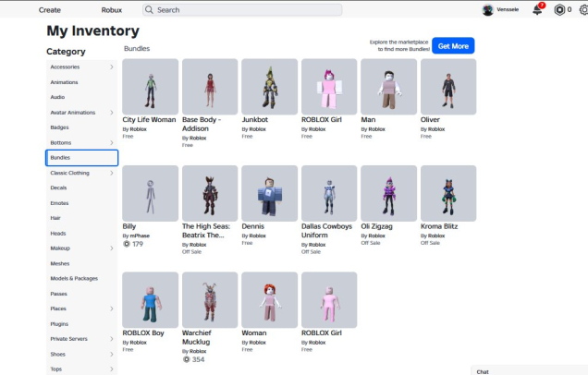Expand the Makeup category chevron
The width and height of the screenshot is (588, 375).
tap(112, 248)
